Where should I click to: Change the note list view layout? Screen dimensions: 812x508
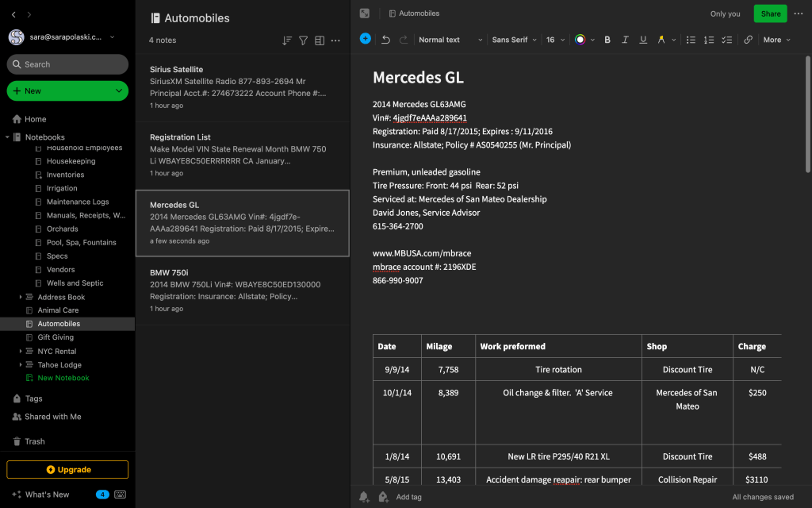click(x=320, y=40)
